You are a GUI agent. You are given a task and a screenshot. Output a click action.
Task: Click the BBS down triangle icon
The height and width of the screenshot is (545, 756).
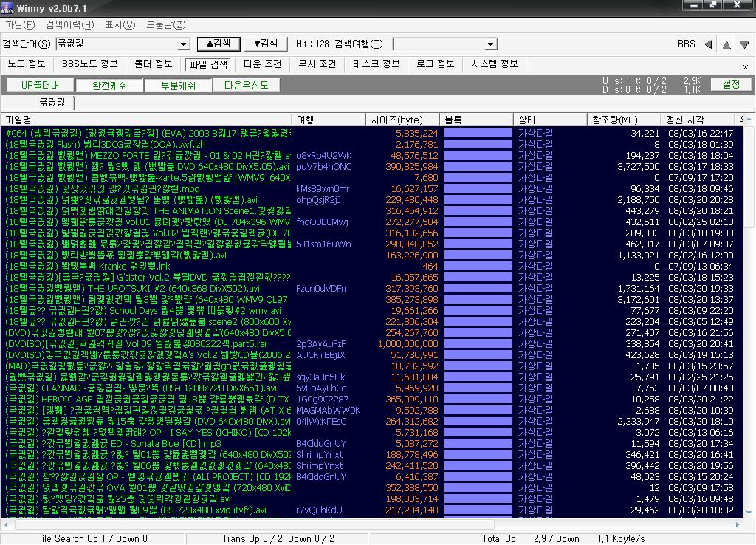tap(744, 45)
